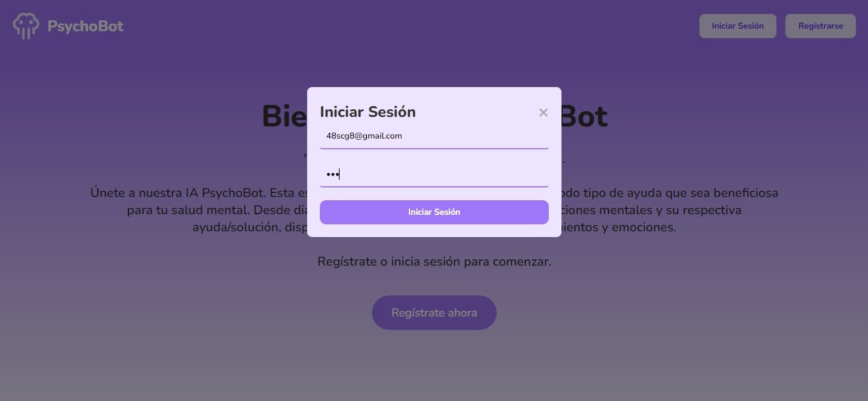Click the partially hidden heading starting with Bie
Screen dimensions: 868x401
[x=284, y=117]
